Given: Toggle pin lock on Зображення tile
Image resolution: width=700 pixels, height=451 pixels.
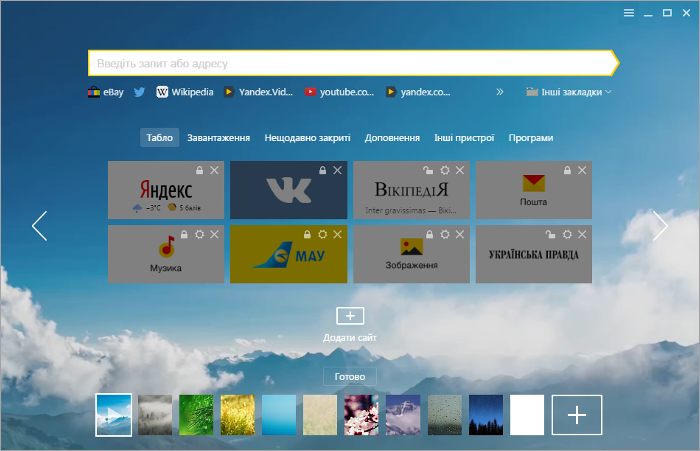Looking at the screenshot, I should coord(429,234).
